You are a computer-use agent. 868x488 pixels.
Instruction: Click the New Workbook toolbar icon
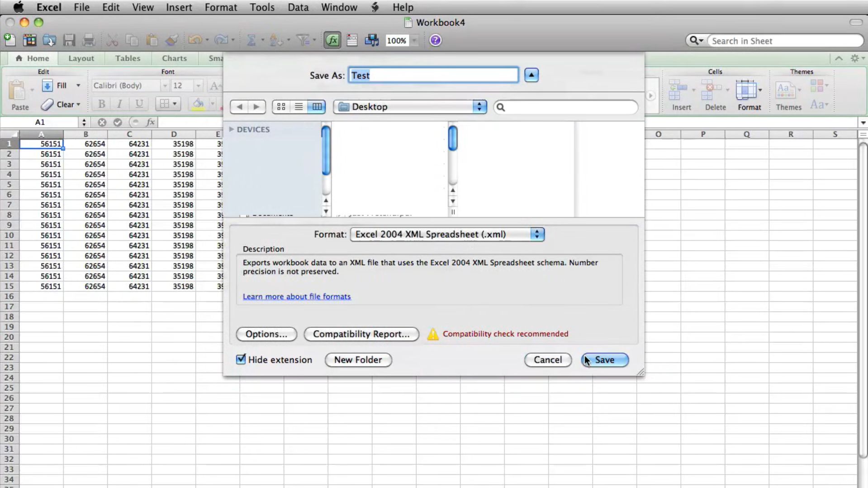click(x=9, y=40)
